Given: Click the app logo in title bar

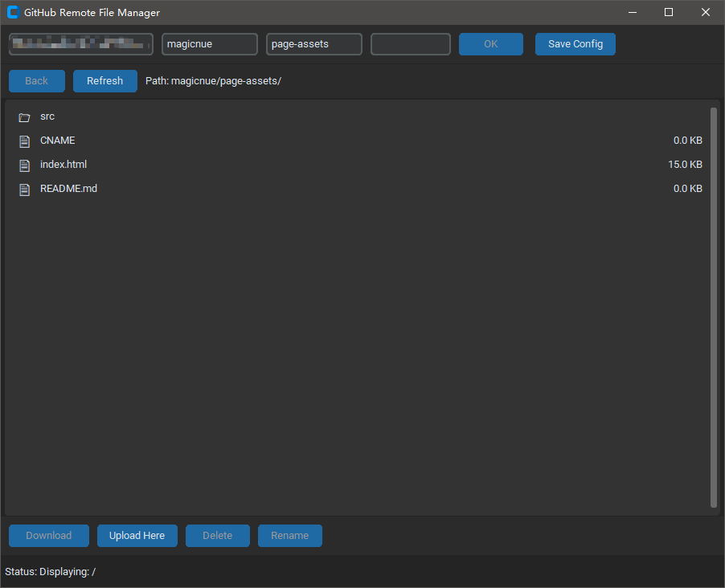Looking at the screenshot, I should tap(12, 12).
